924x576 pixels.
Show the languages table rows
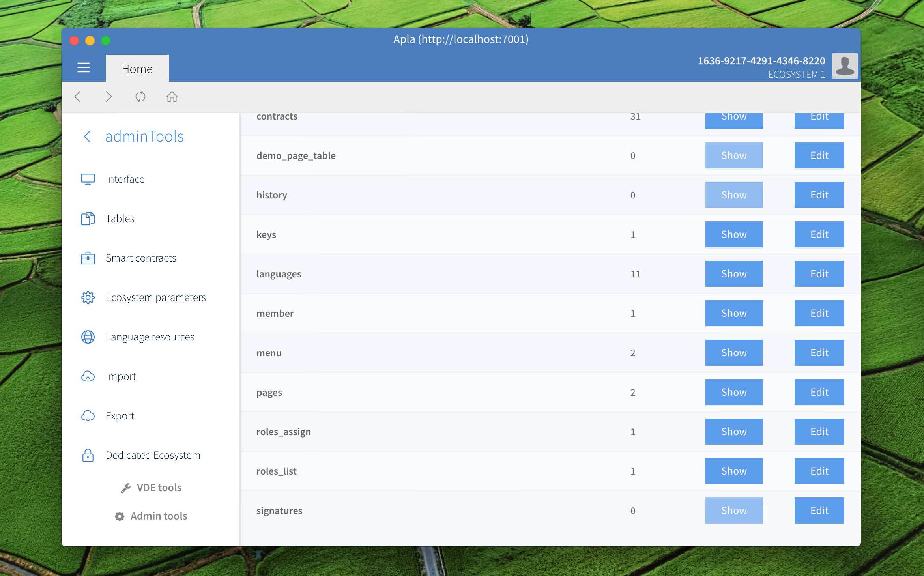pyautogui.click(x=733, y=274)
